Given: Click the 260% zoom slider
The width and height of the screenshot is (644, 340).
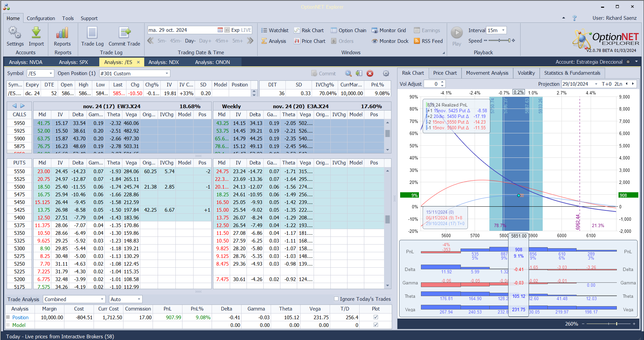Looking at the screenshot, I should click(x=608, y=324).
